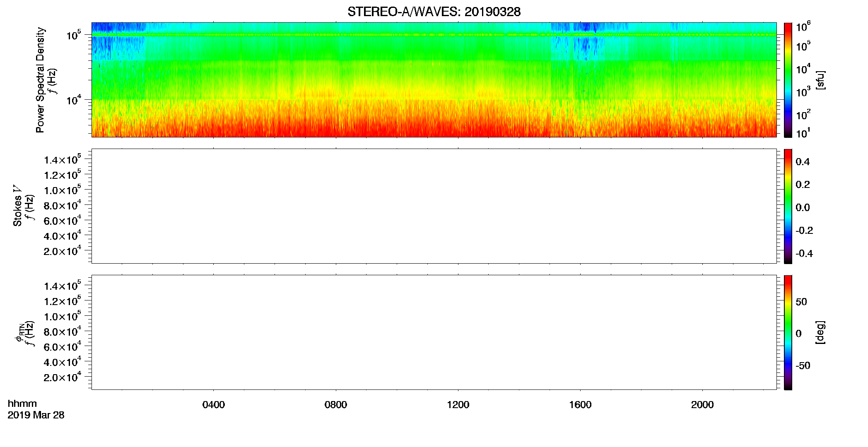Click the 0.2 label on Stokes colorbar
The width and height of the screenshot is (868, 447).
(x=803, y=185)
